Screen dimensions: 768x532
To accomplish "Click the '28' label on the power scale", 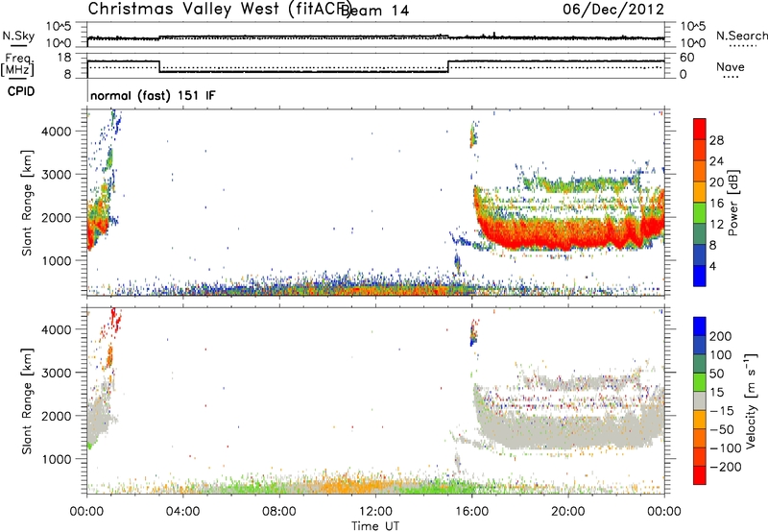I will pos(716,140).
